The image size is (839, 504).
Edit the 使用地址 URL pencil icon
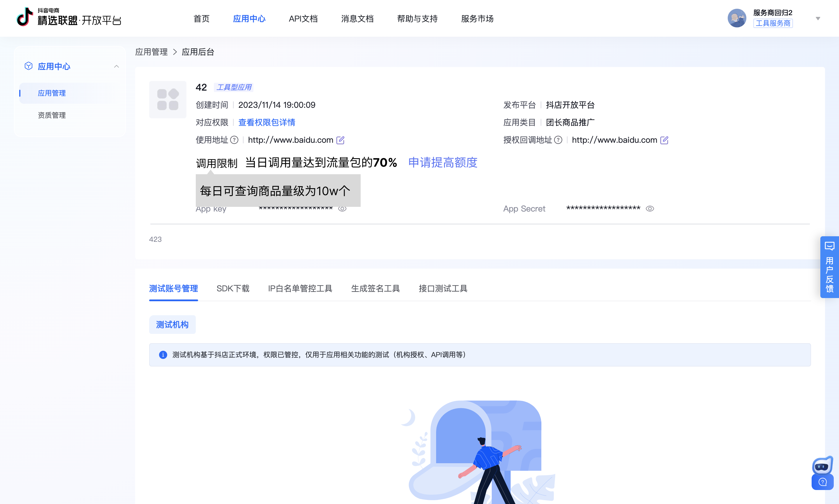tap(340, 140)
